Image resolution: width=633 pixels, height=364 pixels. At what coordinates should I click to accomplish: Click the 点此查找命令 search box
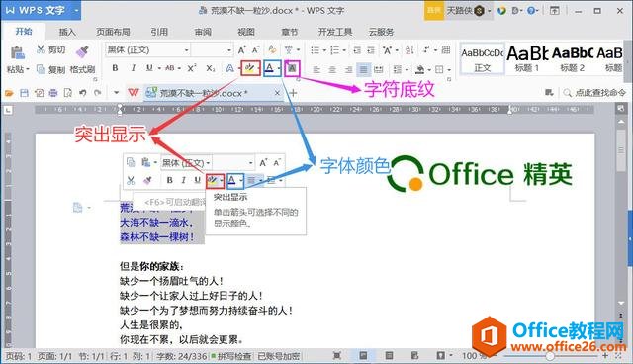point(595,93)
